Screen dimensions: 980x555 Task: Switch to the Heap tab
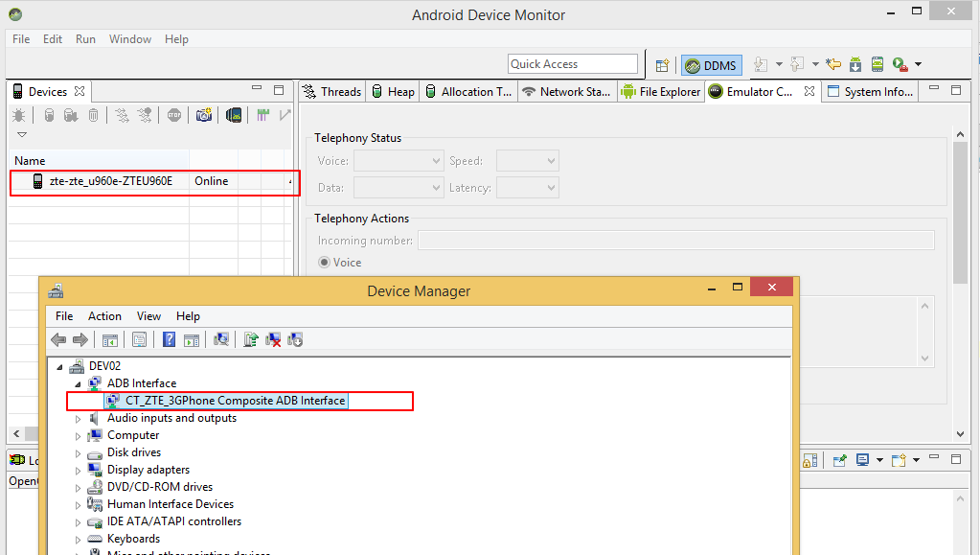(x=393, y=91)
